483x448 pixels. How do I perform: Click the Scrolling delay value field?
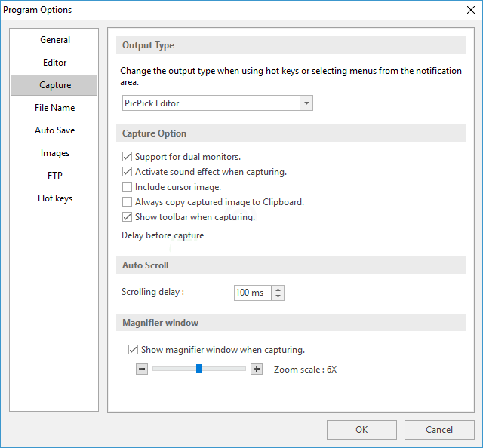[252, 293]
